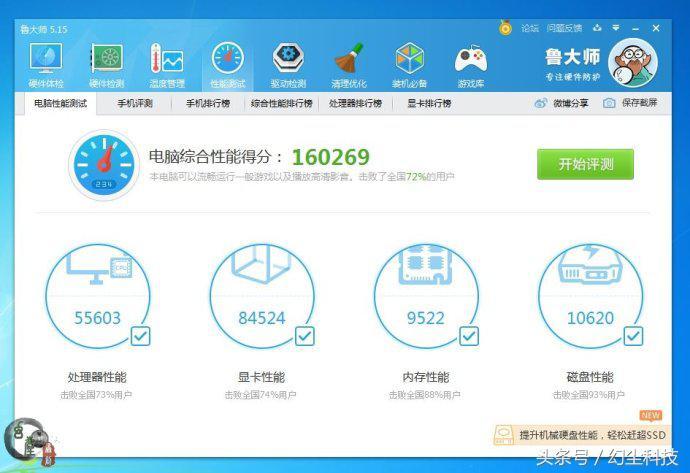Click the 鲁大师 专注硬件防护 logo text
The width and height of the screenshot is (690, 473).
coord(573,64)
